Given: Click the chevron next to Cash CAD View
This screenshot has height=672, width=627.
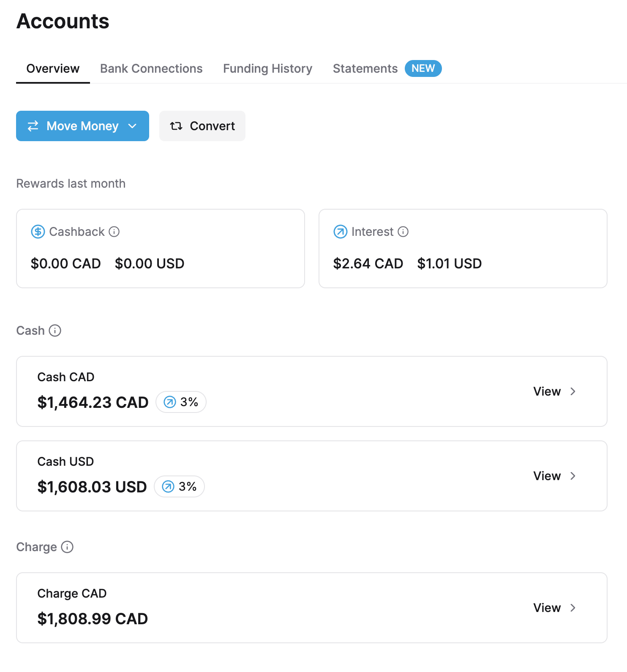Looking at the screenshot, I should pos(573,391).
